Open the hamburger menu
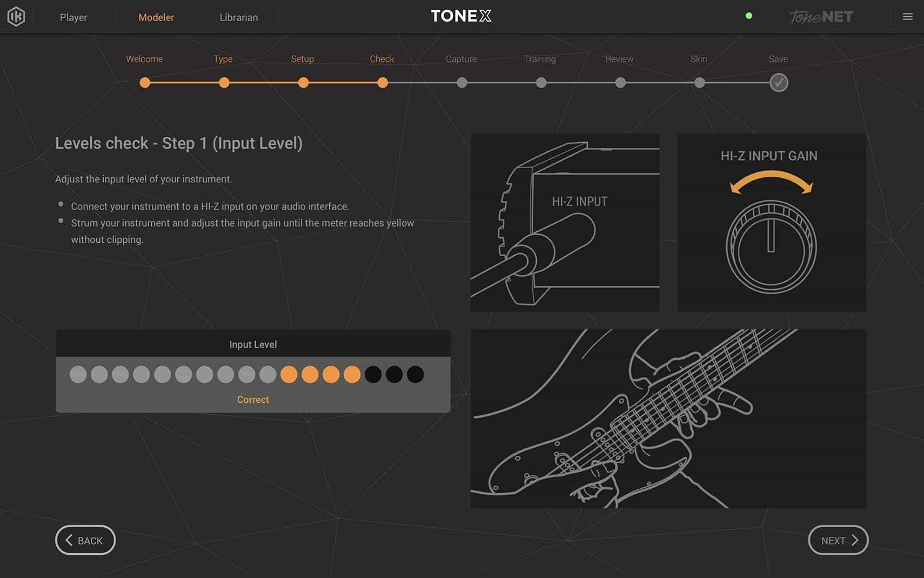The width and height of the screenshot is (924, 578). (907, 17)
